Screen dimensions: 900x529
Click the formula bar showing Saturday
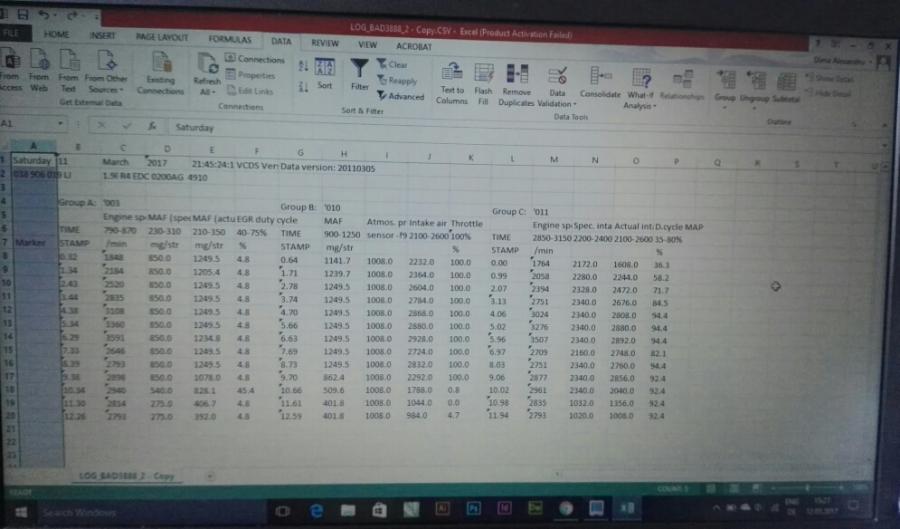tap(400, 128)
